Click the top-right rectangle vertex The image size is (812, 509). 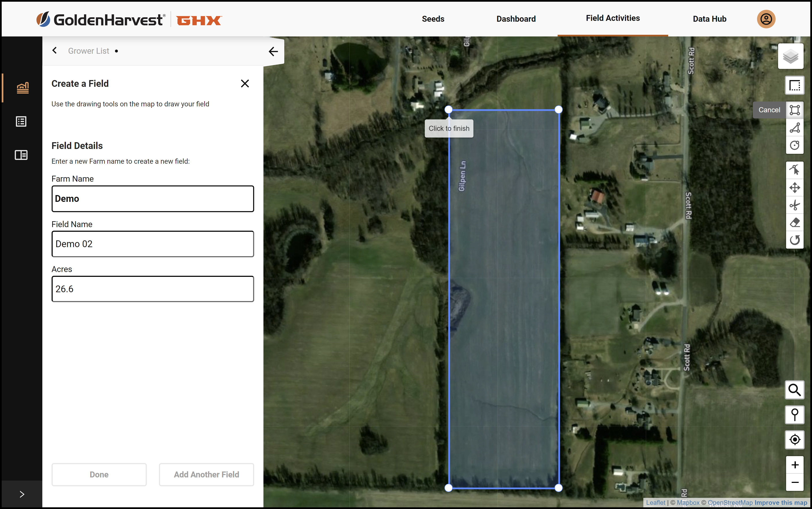point(558,109)
